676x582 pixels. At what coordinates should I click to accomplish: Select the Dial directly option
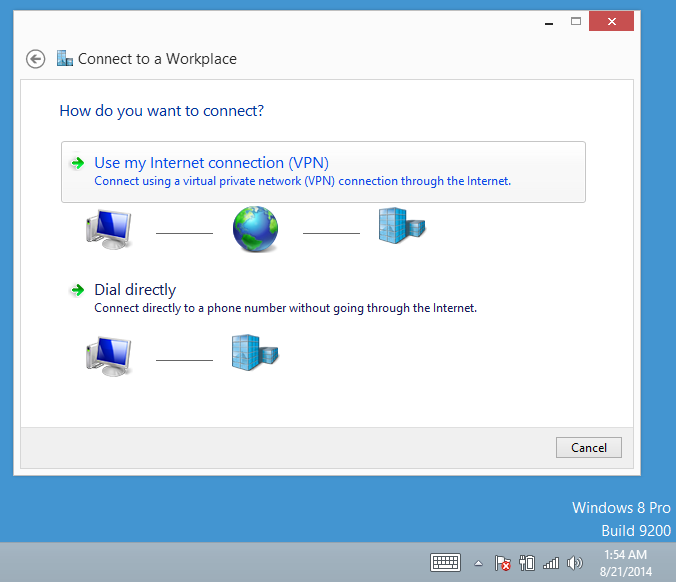(x=285, y=298)
